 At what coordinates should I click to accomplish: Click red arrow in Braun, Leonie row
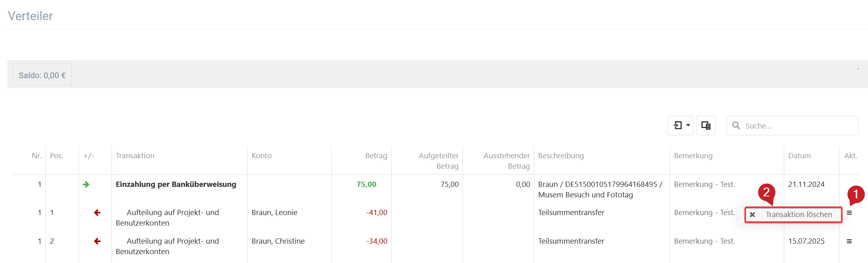[97, 213]
